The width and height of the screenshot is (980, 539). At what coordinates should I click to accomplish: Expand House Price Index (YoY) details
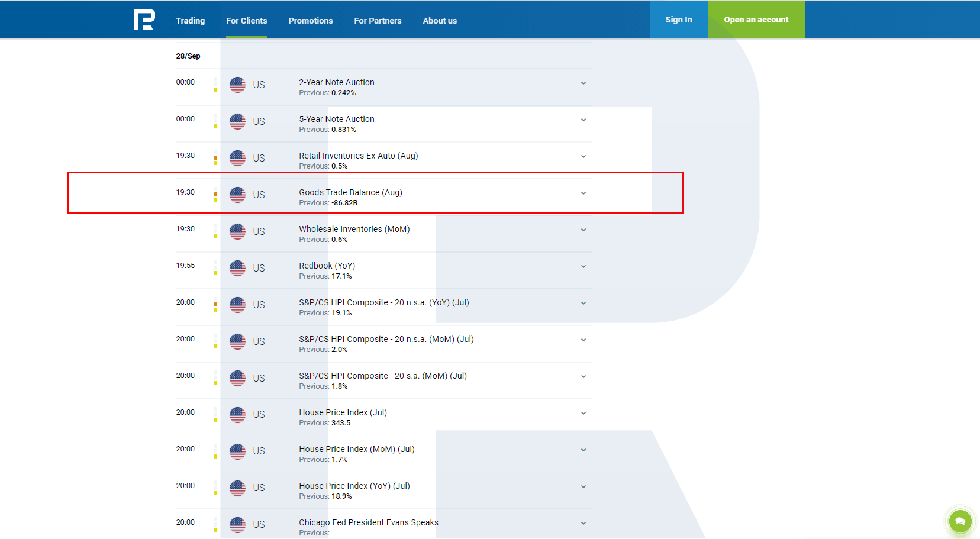click(584, 487)
